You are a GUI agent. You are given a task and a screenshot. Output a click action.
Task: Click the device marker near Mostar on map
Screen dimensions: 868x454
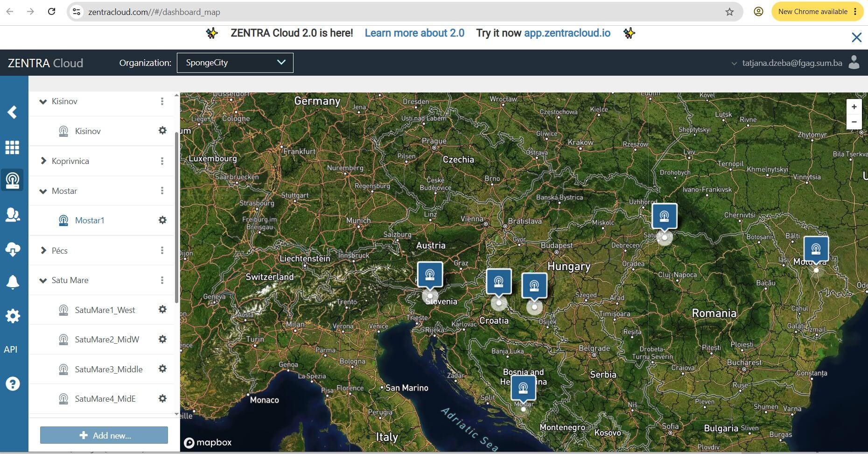[x=523, y=388]
